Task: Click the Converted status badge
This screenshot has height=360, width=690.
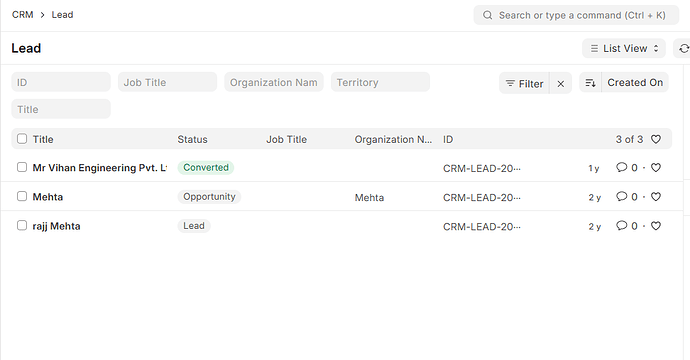Action: click(206, 168)
